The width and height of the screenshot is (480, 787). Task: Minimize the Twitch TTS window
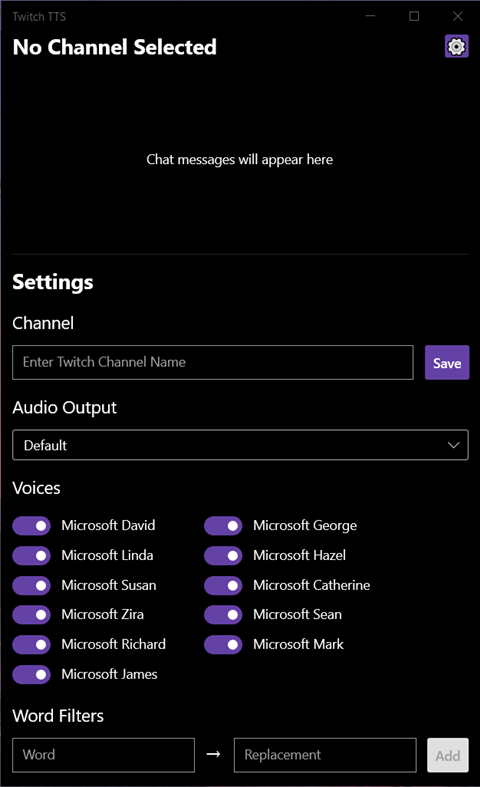coord(371,16)
